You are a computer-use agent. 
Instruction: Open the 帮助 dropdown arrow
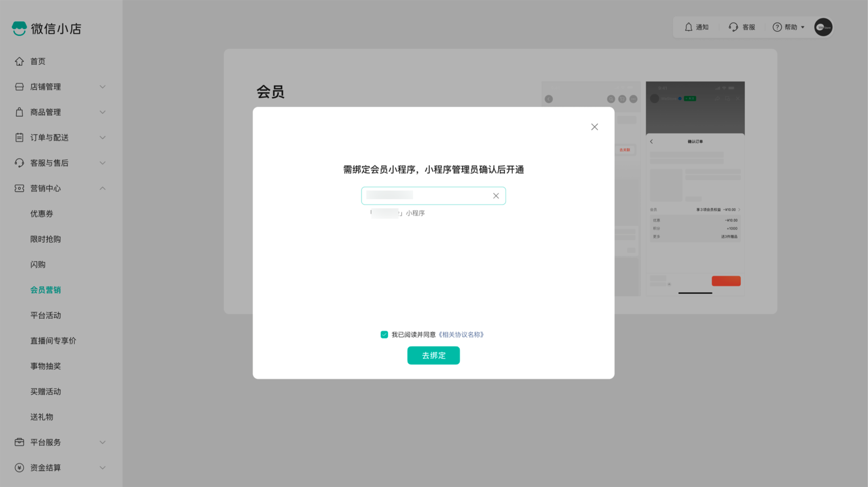803,27
